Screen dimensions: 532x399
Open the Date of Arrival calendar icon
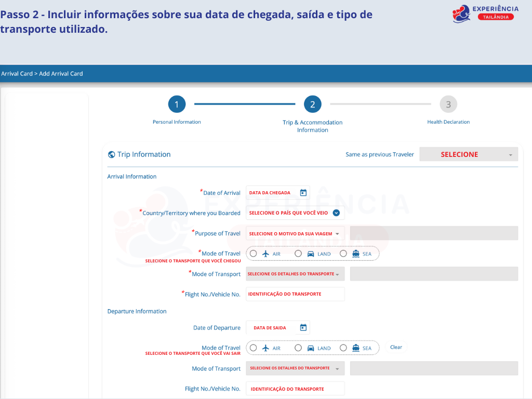(x=303, y=193)
